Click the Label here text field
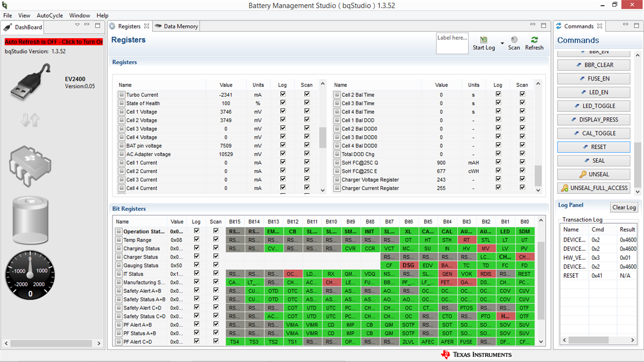Viewport: 644px width, 362px height. pos(452,43)
